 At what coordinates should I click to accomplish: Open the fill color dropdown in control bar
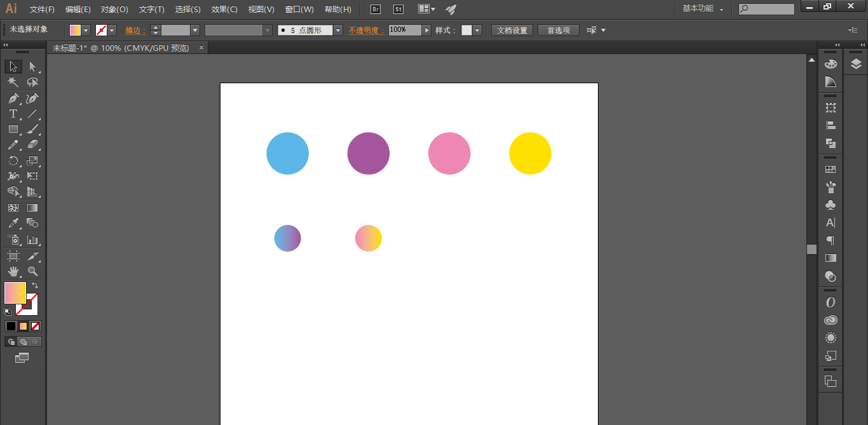coord(86,30)
